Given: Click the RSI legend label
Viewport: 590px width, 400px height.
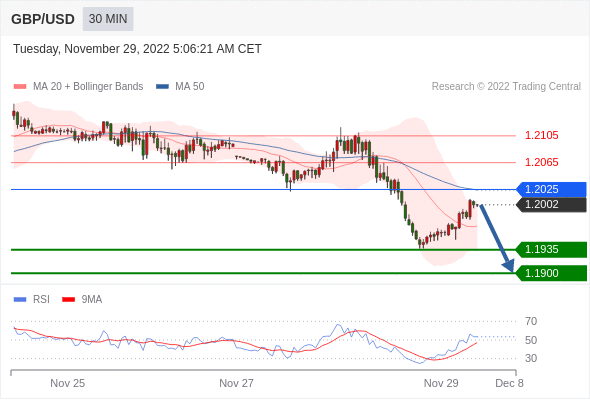Looking at the screenshot, I should pos(41,300).
